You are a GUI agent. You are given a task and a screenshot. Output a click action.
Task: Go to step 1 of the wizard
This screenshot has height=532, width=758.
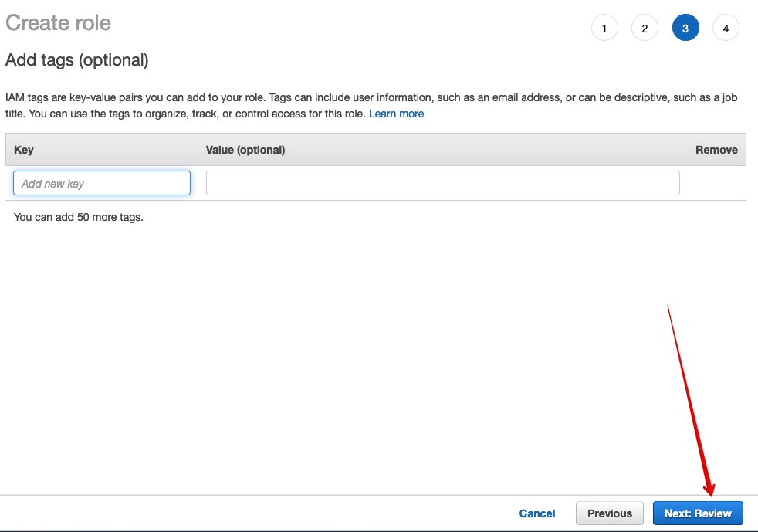[604, 28]
